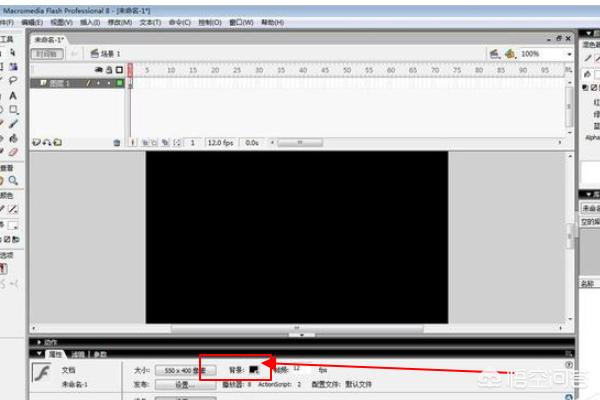Select the Lasso tool

[x=14, y=79]
